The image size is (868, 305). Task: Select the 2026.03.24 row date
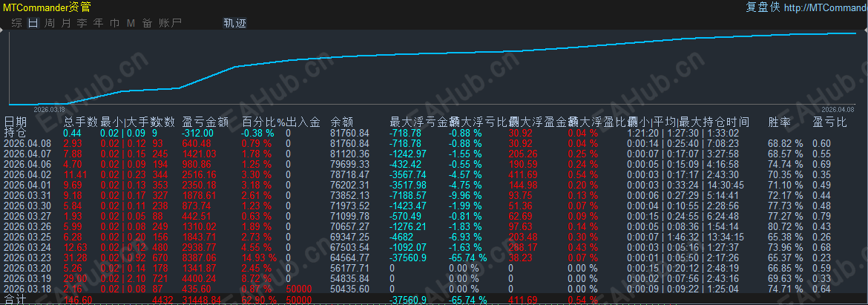point(27,247)
